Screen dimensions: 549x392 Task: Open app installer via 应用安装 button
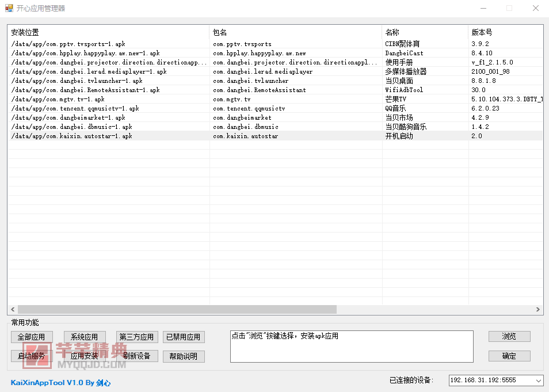[x=84, y=356]
